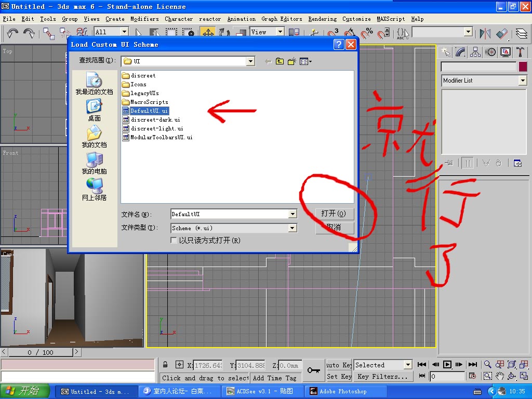Screen dimensions: 532x399
Task: Toggle the Spinner Snap icon
Action: pyautogui.click(x=383, y=33)
